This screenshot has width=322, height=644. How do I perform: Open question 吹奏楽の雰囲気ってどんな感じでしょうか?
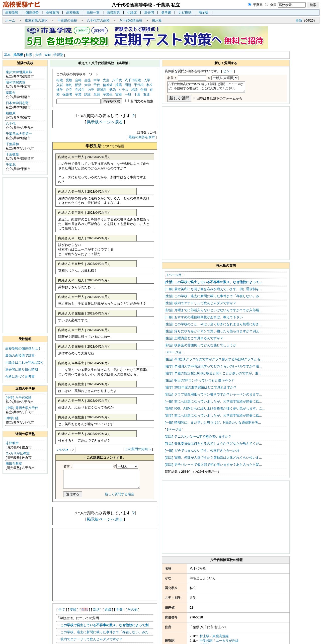coord(200,345)
